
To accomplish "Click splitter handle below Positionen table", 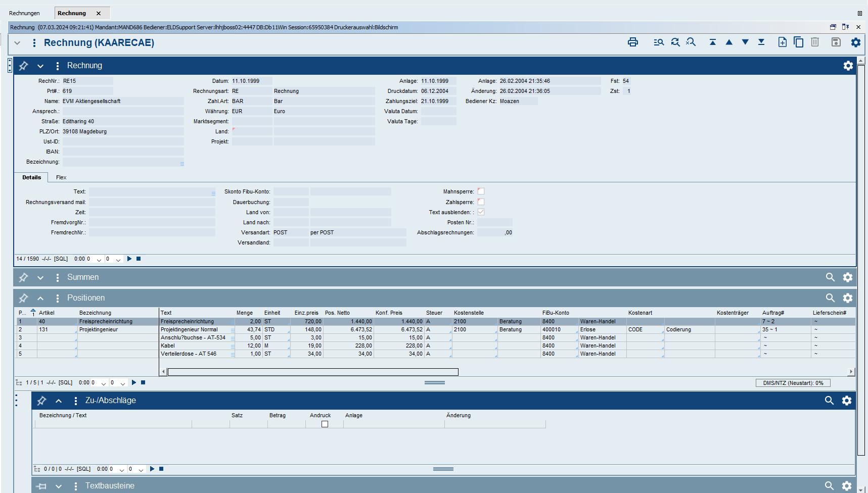I will tap(435, 383).
